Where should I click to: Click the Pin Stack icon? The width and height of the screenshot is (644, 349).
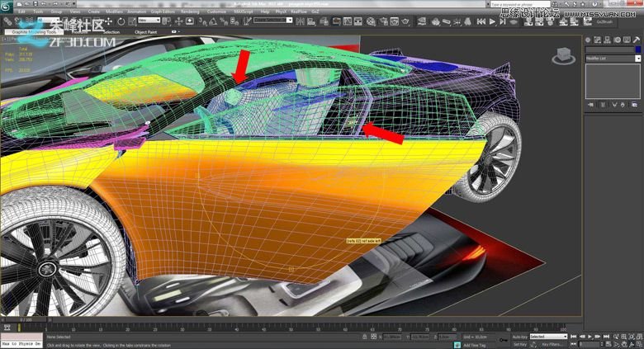[591, 105]
